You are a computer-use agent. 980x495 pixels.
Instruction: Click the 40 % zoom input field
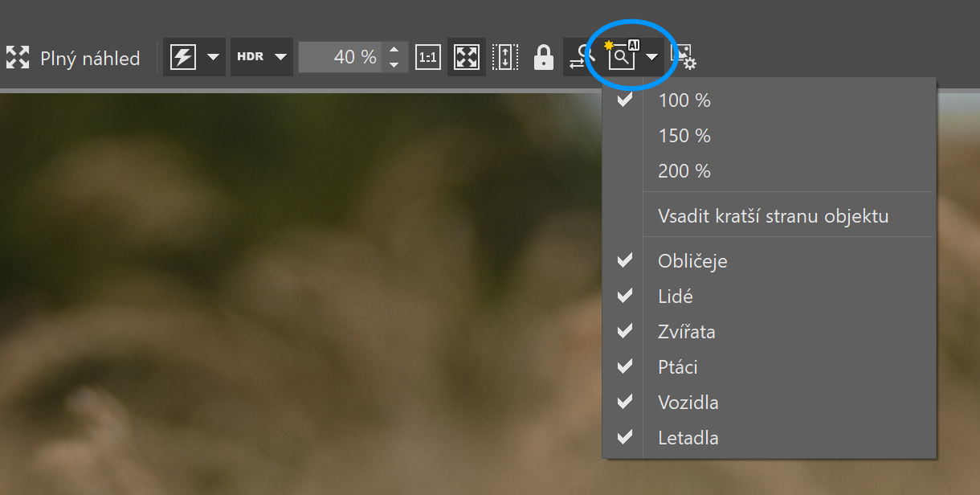click(339, 57)
